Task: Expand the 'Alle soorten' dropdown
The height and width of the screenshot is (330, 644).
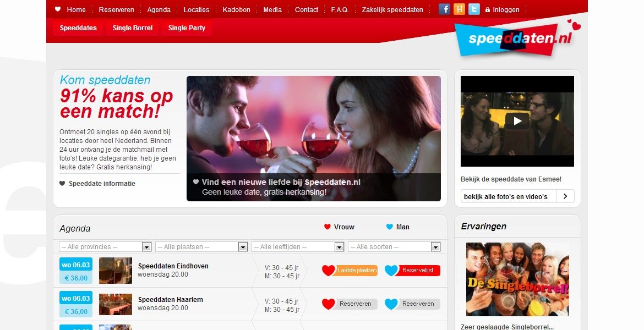Action: point(394,247)
